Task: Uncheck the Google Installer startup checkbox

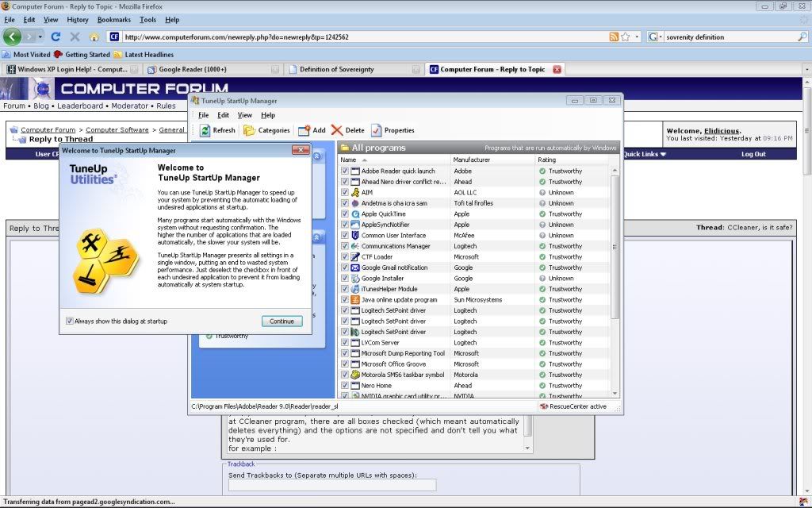Action: pyautogui.click(x=345, y=279)
